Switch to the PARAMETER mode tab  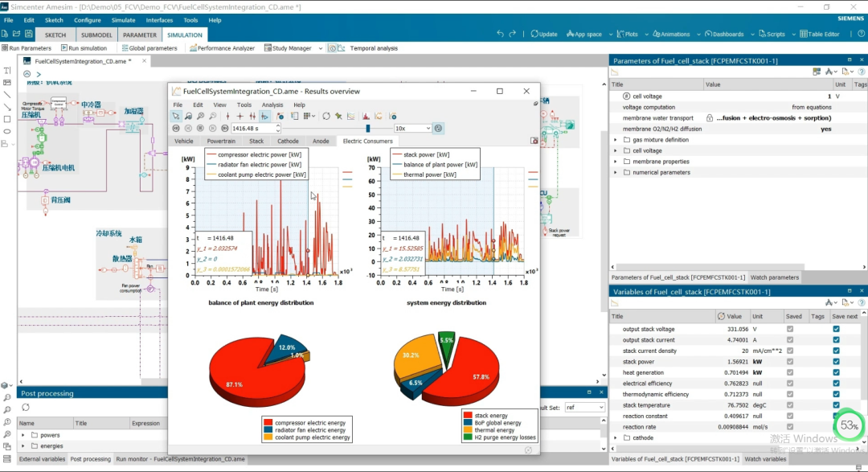[140, 35]
